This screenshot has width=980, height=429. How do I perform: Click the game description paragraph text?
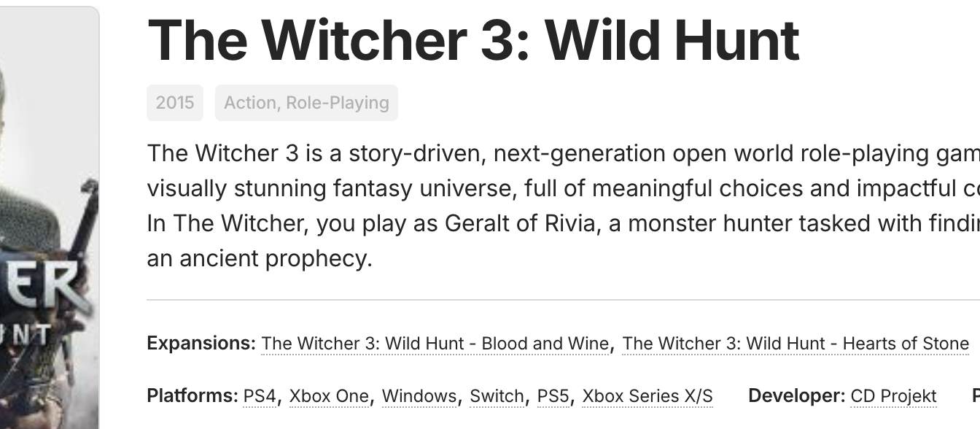pyautogui.click(x=564, y=206)
